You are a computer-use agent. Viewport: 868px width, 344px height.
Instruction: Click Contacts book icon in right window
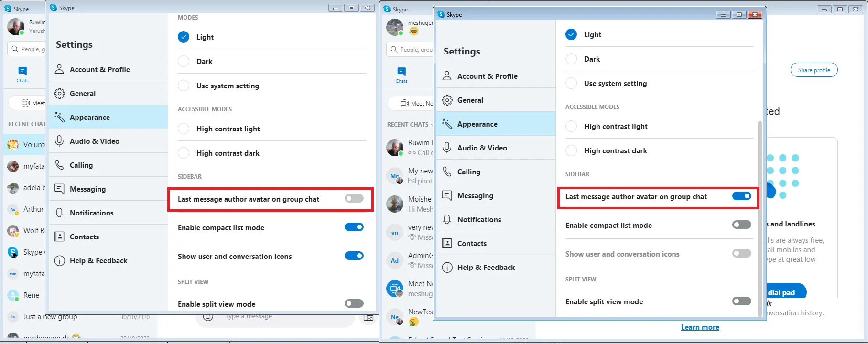pyautogui.click(x=447, y=243)
